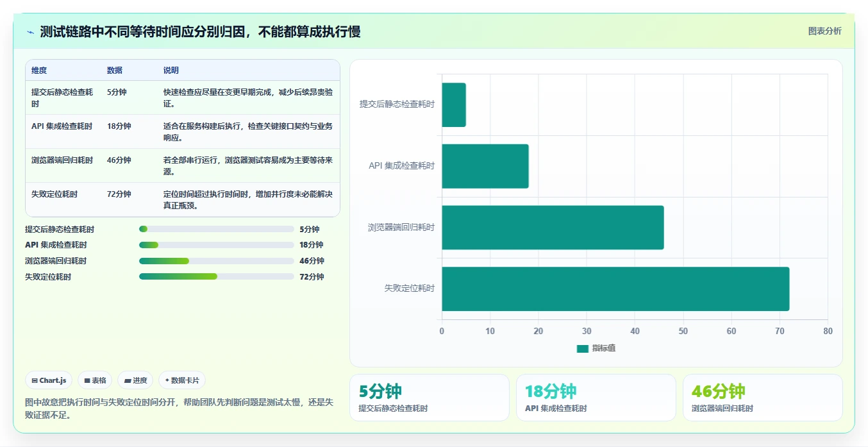Click the 浏览器端回归耗时 chart bar
Viewport: 868px width, 447px height.
click(x=553, y=227)
